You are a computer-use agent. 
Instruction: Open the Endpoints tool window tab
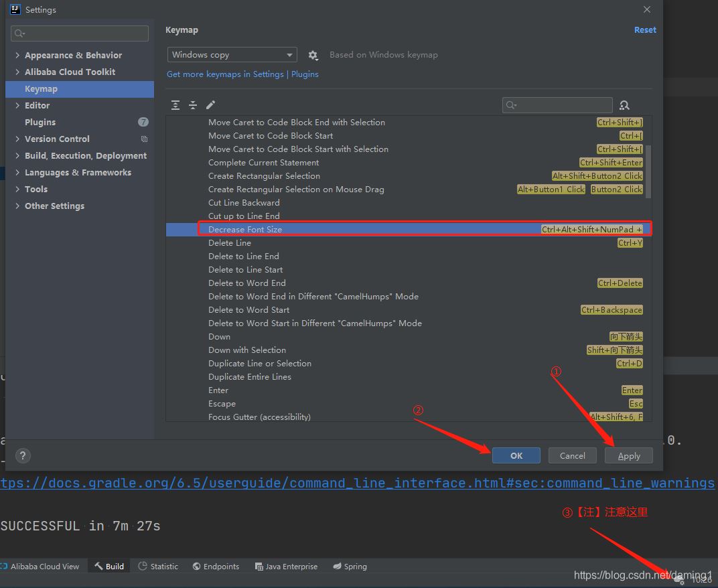tap(216, 567)
